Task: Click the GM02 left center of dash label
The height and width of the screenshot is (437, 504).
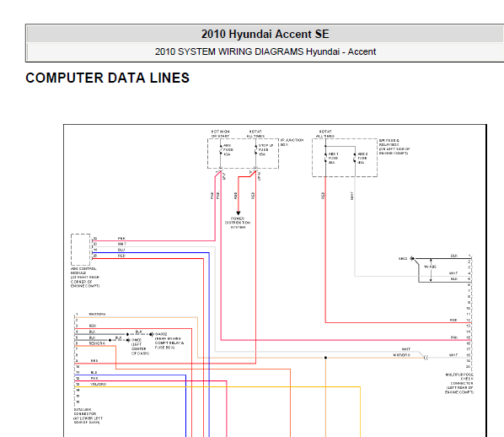Action: 140,347
